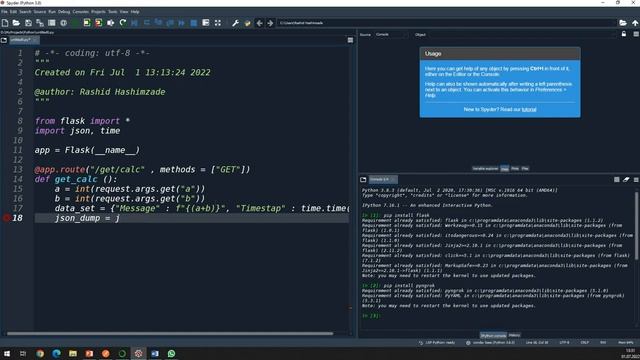Select the Console 1/A tab

[x=383, y=180]
